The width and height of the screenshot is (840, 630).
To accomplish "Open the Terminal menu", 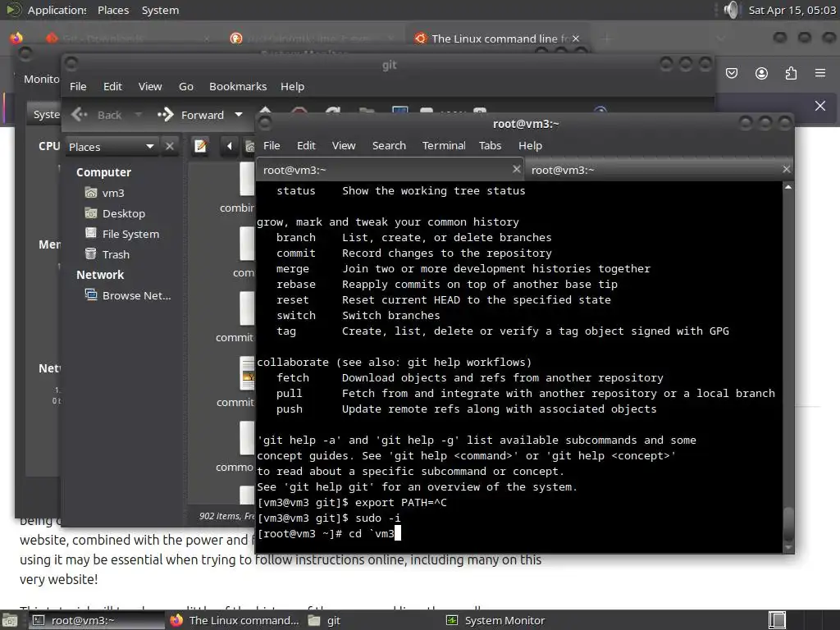I will 444,146.
